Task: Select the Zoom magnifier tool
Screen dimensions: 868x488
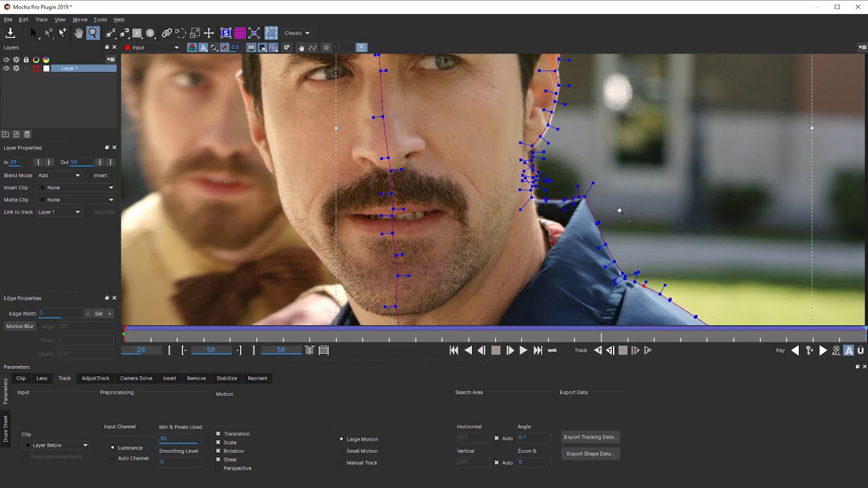Action: point(93,33)
